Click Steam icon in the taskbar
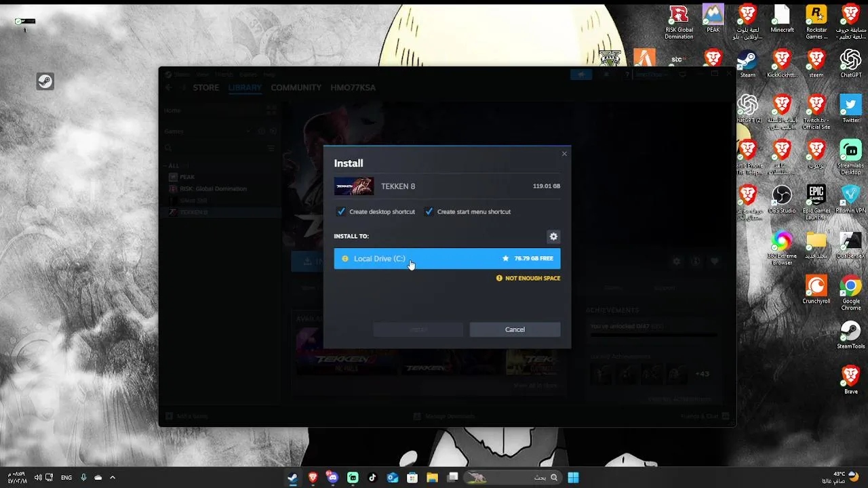868x488 pixels. pyautogui.click(x=292, y=477)
